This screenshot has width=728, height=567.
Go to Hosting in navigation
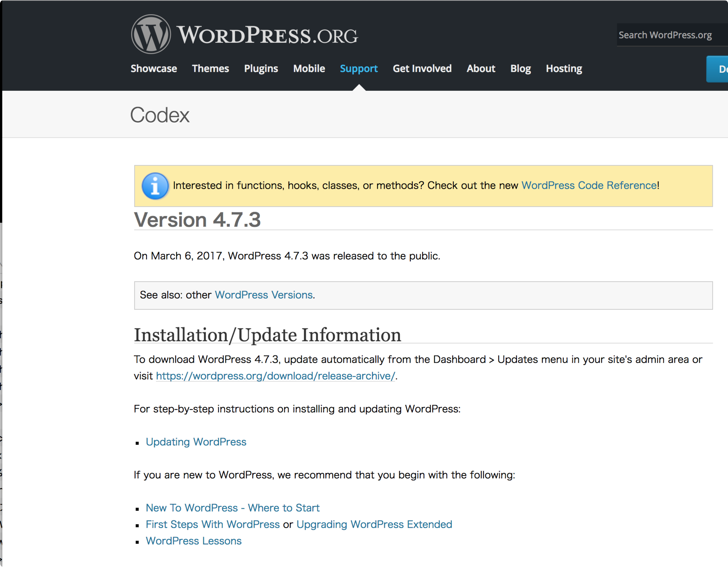(x=564, y=69)
